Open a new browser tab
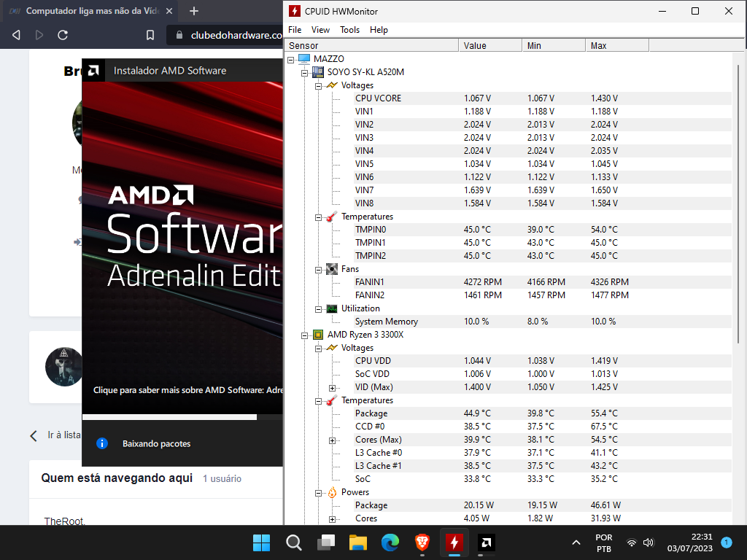Viewport: 747px width, 560px height. point(194,11)
